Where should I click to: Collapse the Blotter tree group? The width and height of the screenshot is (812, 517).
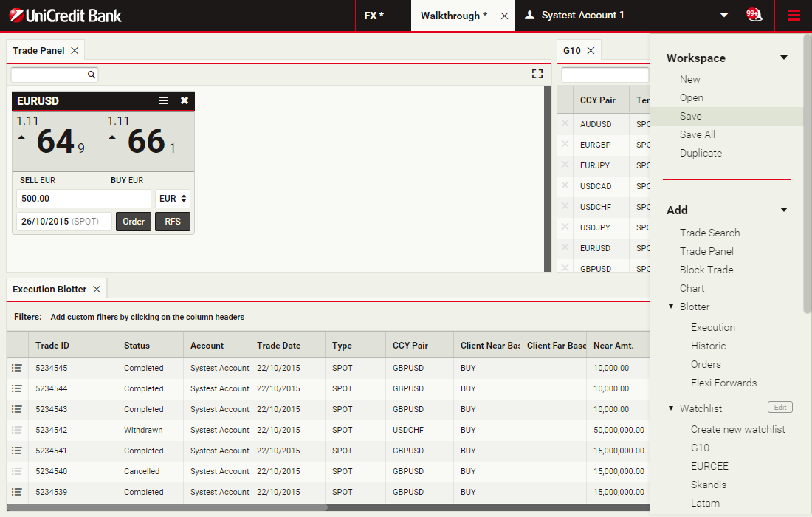pos(671,307)
